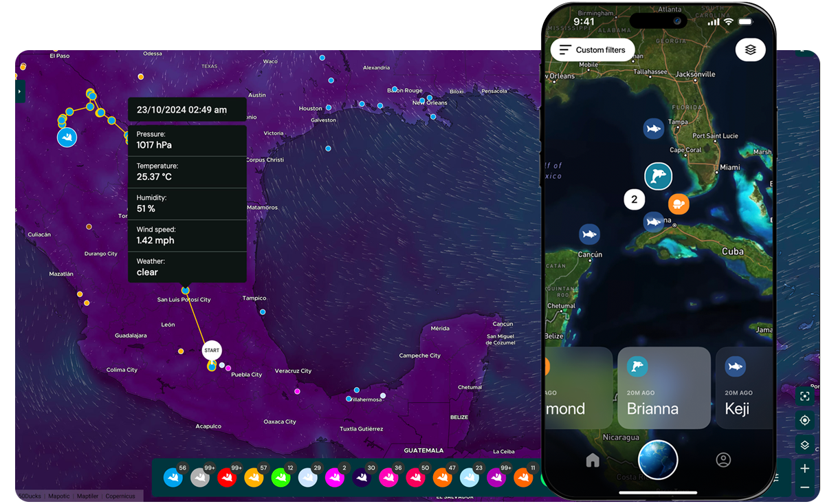
Task: Click the Cuba label on the phone map
Action: tap(733, 252)
